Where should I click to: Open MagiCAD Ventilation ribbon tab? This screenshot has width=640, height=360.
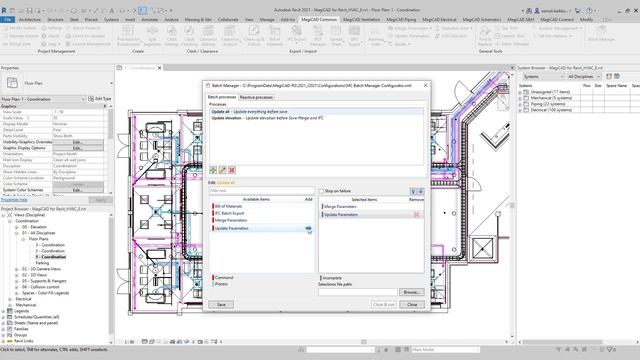click(x=361, y=19)
